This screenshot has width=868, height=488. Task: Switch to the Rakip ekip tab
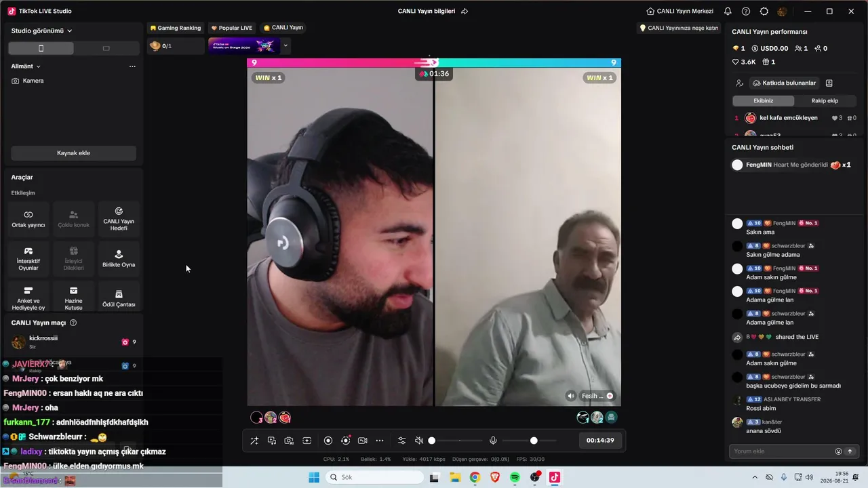(825, 101)
